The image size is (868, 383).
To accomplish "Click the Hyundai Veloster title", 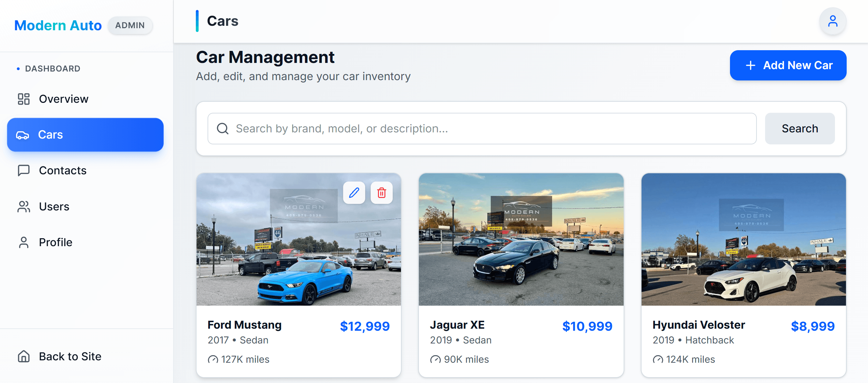I will (699, 325).
